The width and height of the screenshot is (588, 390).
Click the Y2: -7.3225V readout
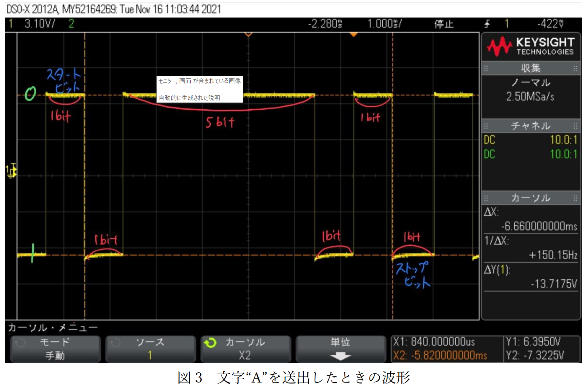tap(535, 355)
